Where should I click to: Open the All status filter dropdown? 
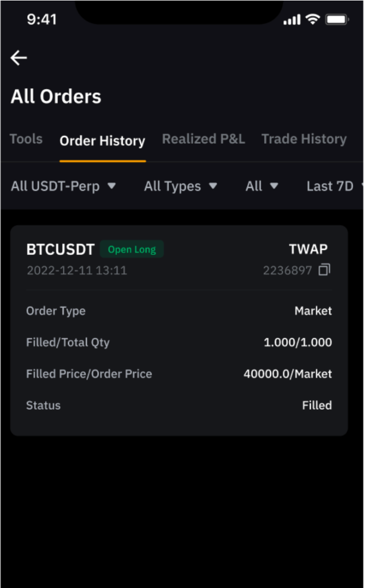point(262,186)
